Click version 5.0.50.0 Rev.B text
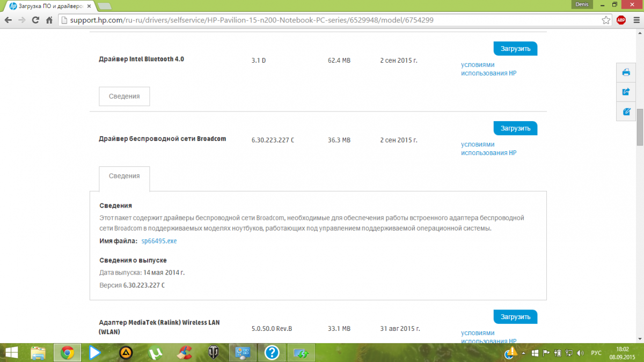This screenshot has height=362, width=644. pos(272,328)
